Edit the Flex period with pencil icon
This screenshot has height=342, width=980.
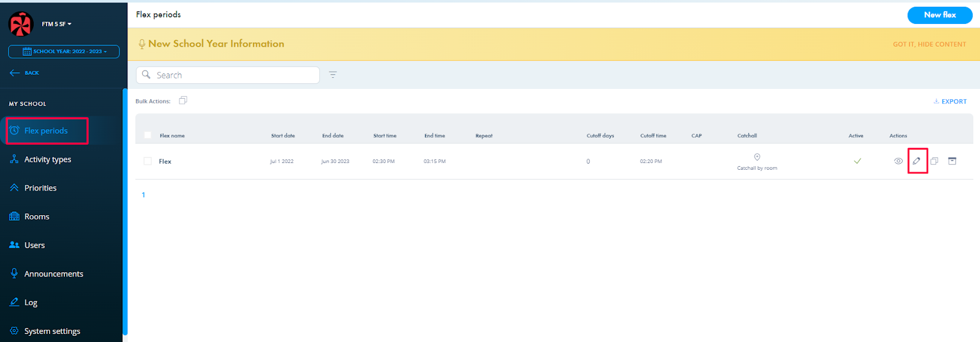point(916,161)
